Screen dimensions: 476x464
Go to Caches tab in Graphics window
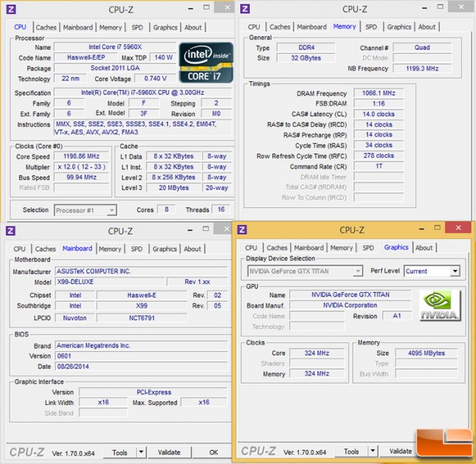point(277,248)
